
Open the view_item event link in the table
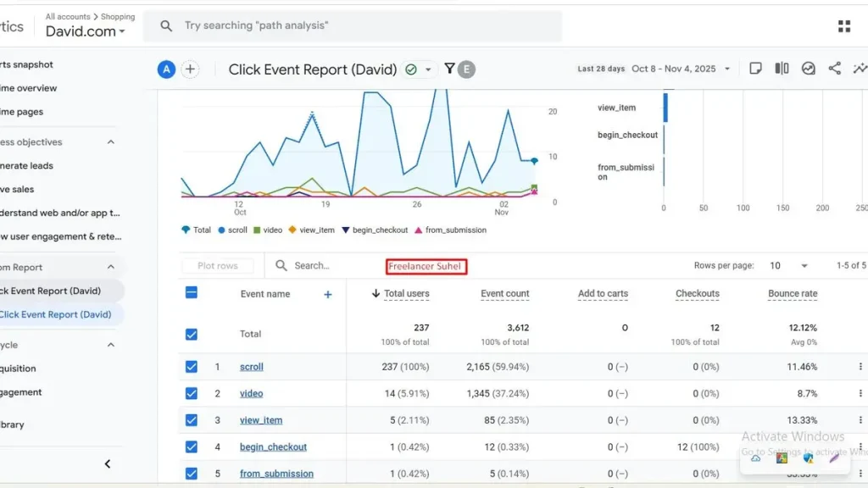259,419
